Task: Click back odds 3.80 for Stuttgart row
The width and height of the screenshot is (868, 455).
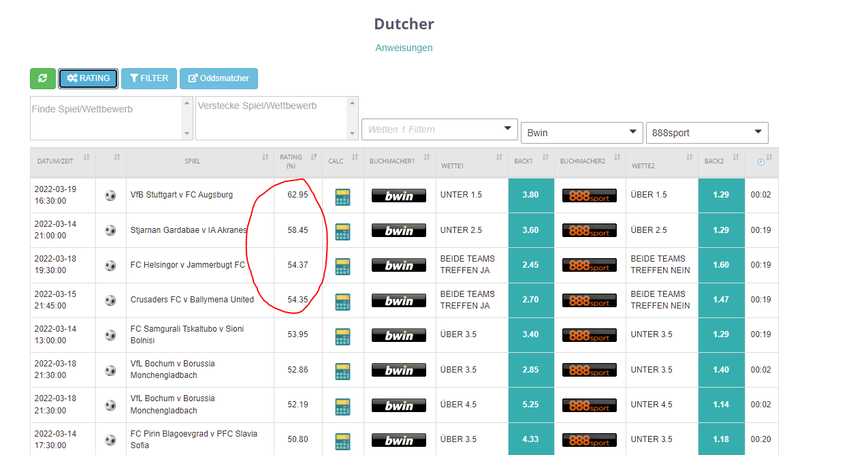Action: coord(531,195)
